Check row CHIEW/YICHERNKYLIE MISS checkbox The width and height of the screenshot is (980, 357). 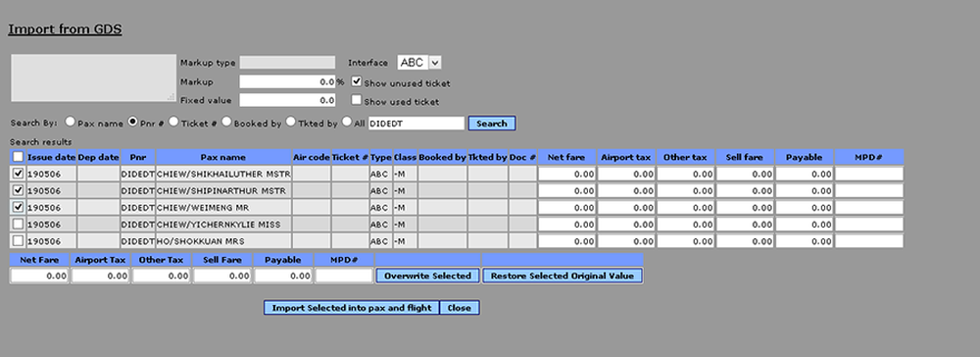click(x=18, y=224)
